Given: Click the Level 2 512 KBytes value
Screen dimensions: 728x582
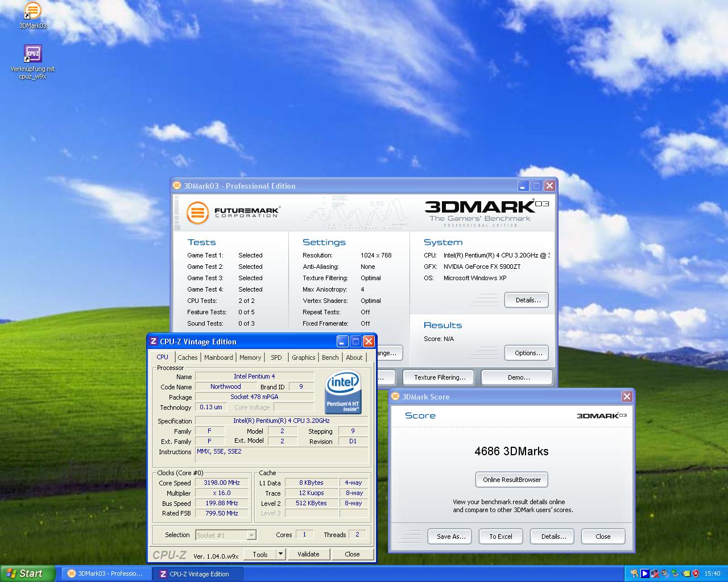Looking at the screenshot, I should [311, 503].
